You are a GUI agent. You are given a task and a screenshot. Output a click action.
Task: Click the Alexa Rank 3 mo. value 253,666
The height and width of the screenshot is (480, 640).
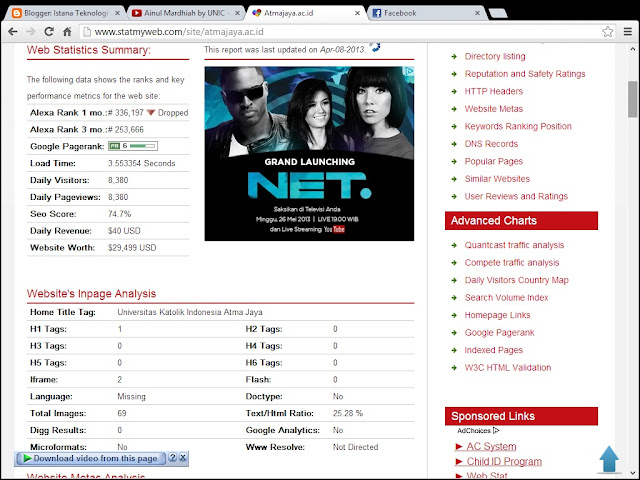(x=126, y=130)
